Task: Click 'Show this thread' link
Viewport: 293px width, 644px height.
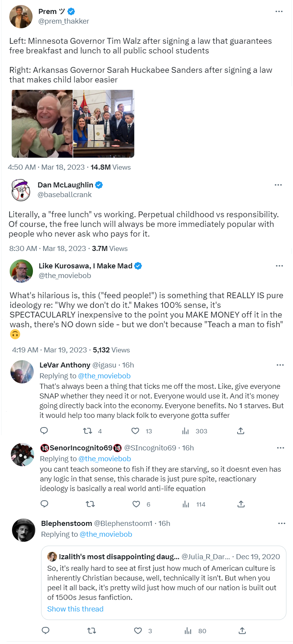Action: point(75,609)
